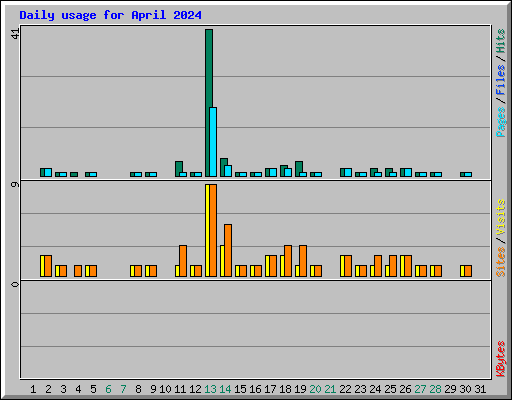Click the green Hits bar for day 19
Screen dimensions: 512x400
coord(299,169)
